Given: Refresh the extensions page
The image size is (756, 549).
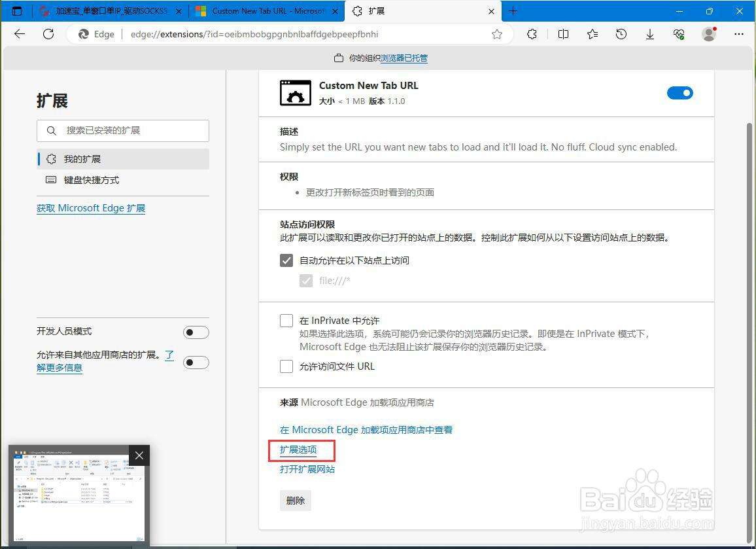Looking at the screenshot, I should pyautogui.click(x=48, y=34).
